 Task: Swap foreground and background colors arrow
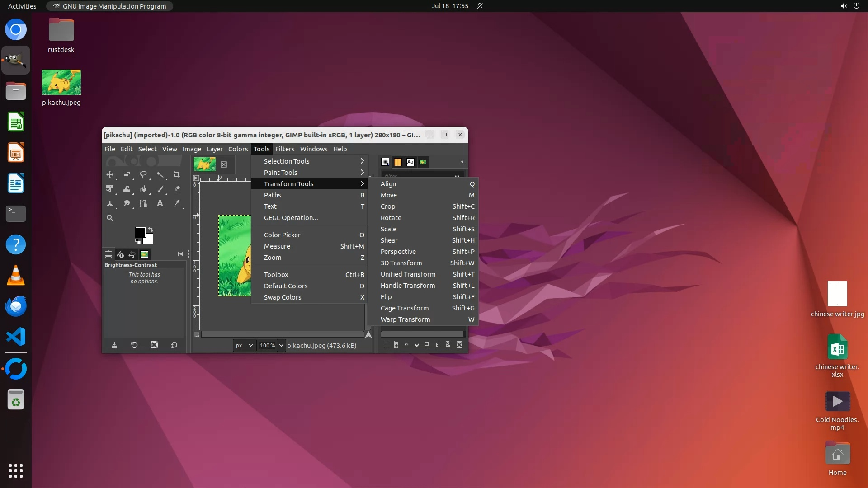151,229
